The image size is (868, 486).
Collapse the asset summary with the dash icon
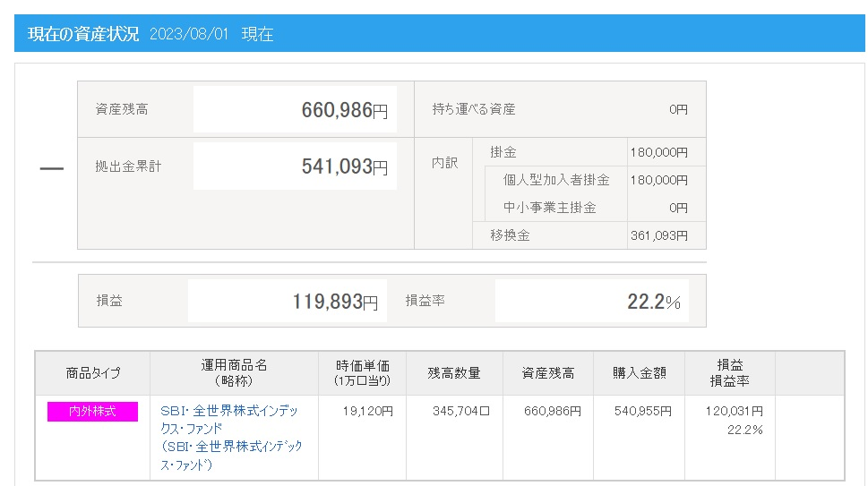point(52,169)
